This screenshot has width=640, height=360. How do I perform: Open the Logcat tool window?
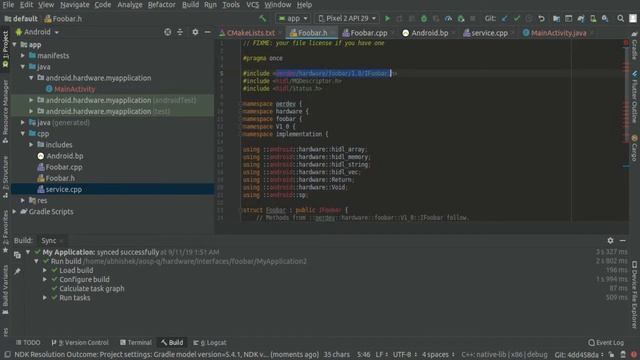tap(210, 342)
